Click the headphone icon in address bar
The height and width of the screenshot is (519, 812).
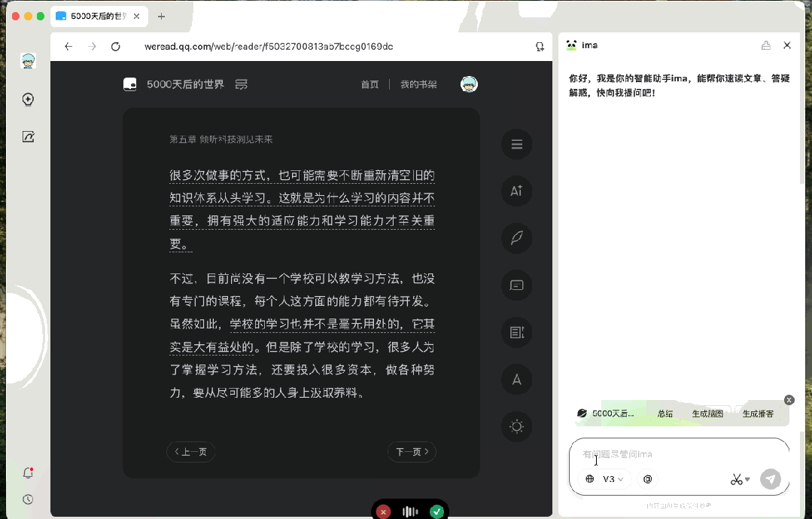(x=540, y=47)
